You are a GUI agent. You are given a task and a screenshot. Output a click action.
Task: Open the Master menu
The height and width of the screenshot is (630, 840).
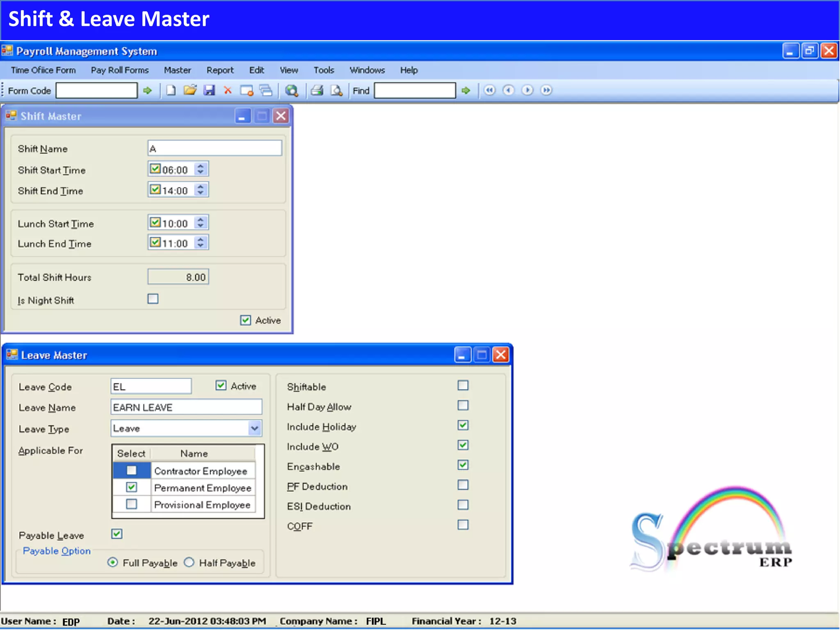177,70
